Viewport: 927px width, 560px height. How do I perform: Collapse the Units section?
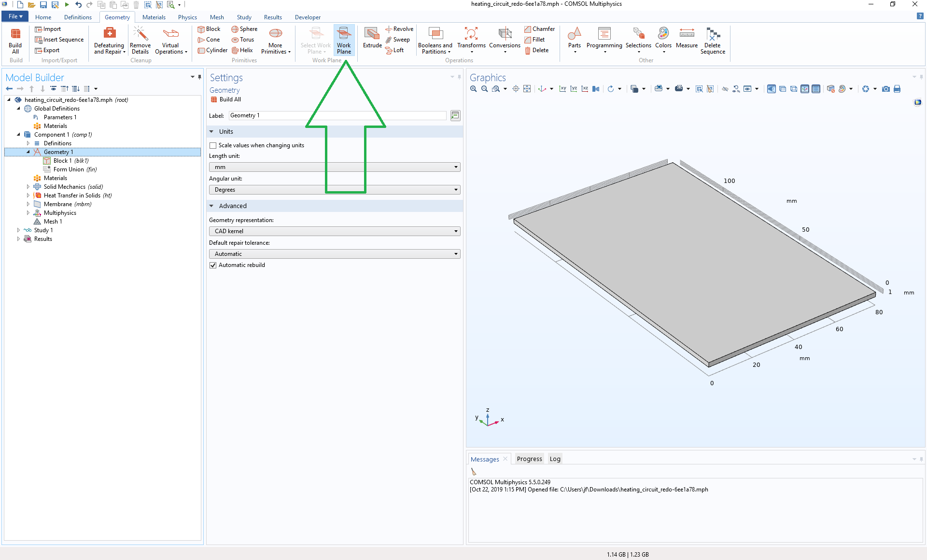(211, 132)
